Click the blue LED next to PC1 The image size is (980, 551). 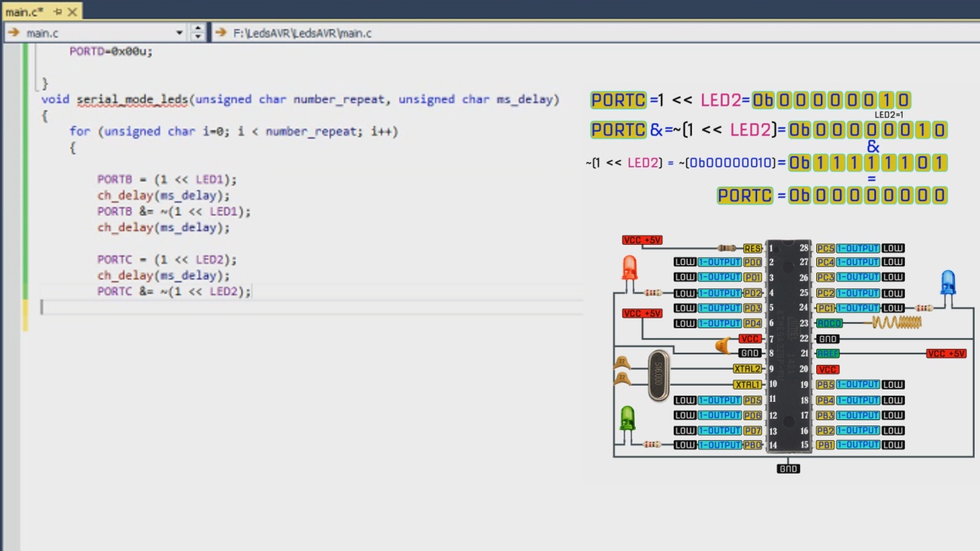(x=948, y=282)
